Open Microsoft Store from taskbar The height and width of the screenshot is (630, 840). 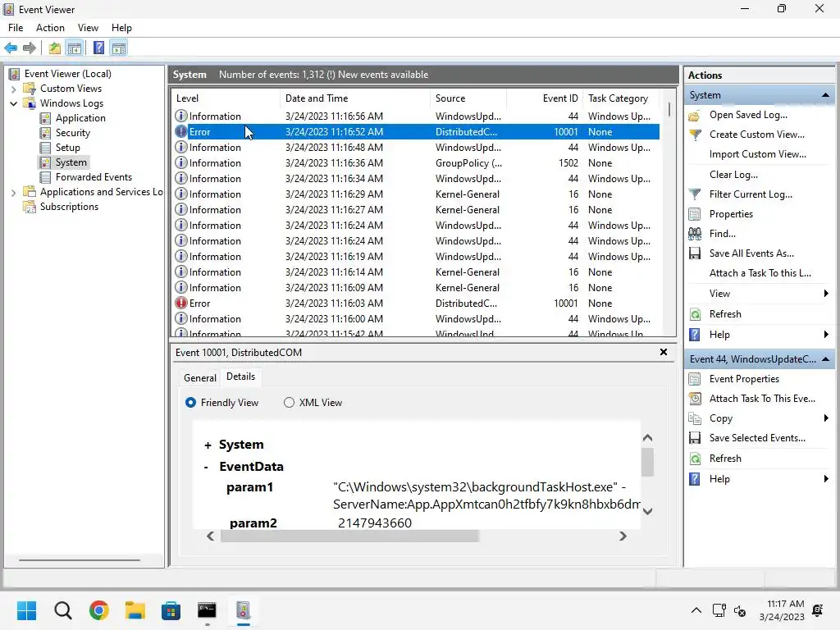point(171,610)
